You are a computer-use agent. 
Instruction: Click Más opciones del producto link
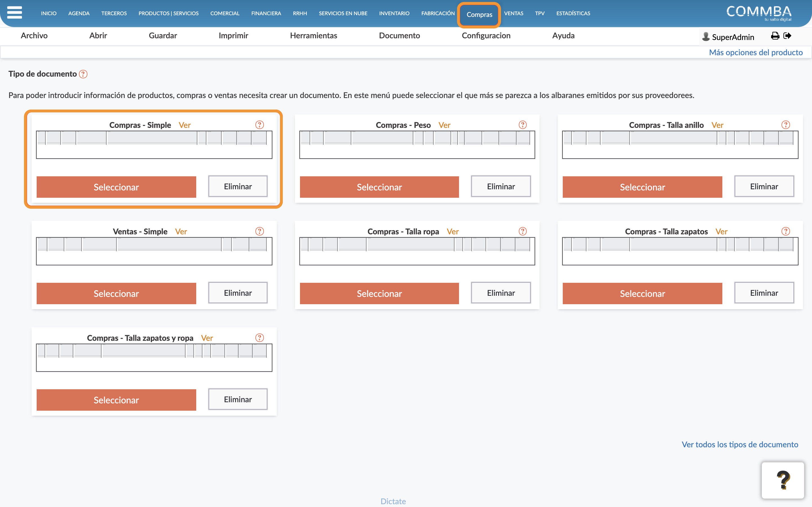(756, 52)
